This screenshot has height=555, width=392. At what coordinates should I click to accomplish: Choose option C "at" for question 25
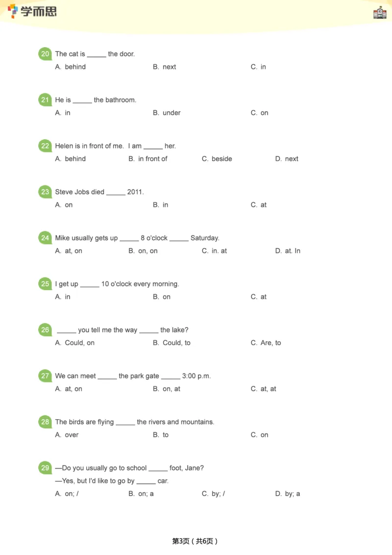[259, 297]
